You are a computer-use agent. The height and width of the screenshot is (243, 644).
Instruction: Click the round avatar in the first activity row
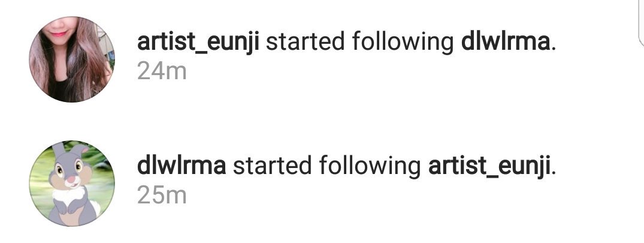coord(72,59)
